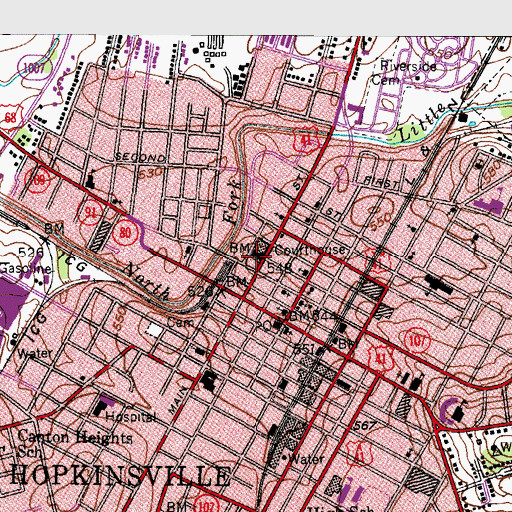Click the BM 544 benchmark label

pyautogui.click(x=313, y=316)
